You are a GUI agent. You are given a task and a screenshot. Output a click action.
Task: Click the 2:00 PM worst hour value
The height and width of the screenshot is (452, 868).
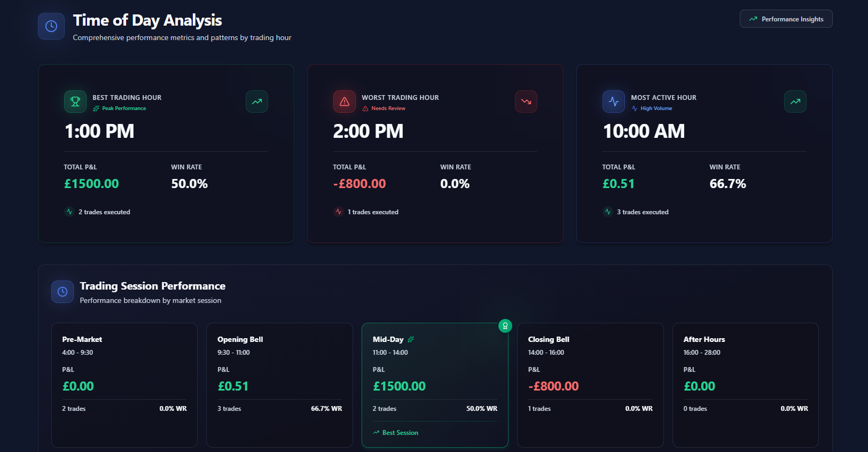coord(368,131)
